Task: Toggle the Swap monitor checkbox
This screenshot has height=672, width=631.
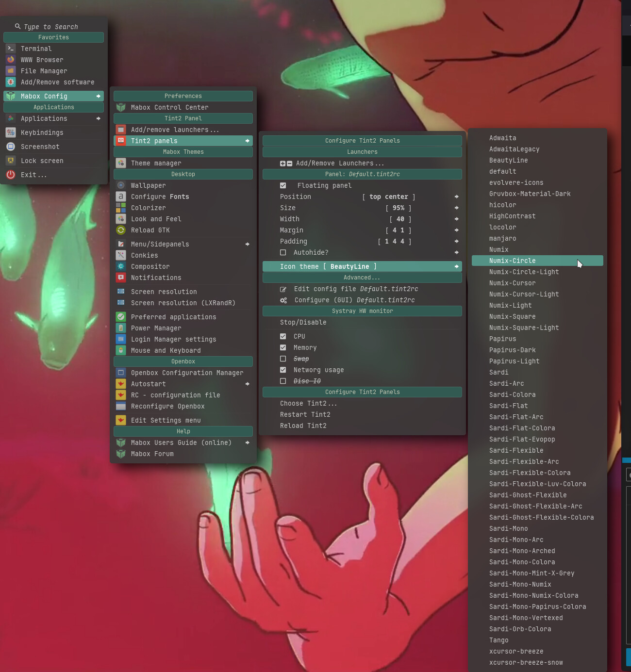Action: [x=283, y=359]
